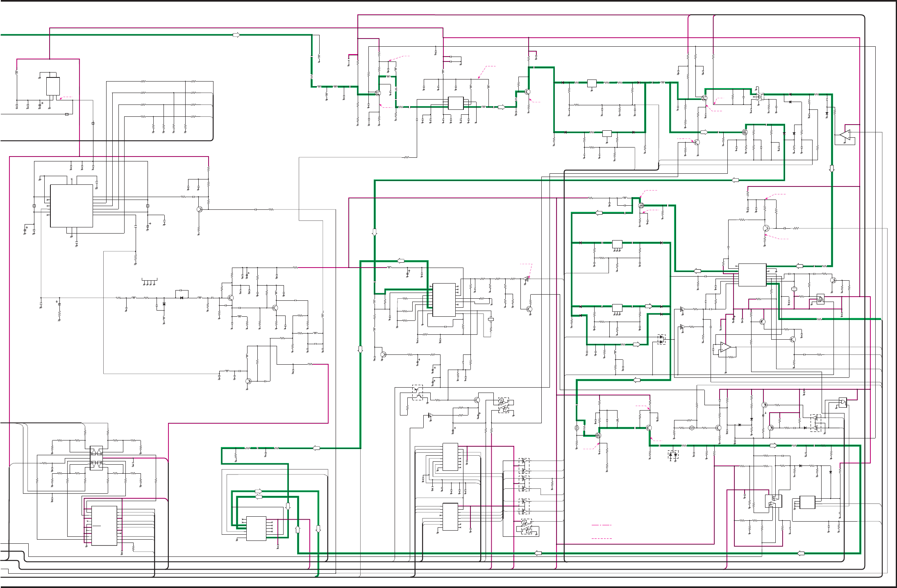
Task: Click the square diode-bridge block at bottom left
Action: (96, 458)
